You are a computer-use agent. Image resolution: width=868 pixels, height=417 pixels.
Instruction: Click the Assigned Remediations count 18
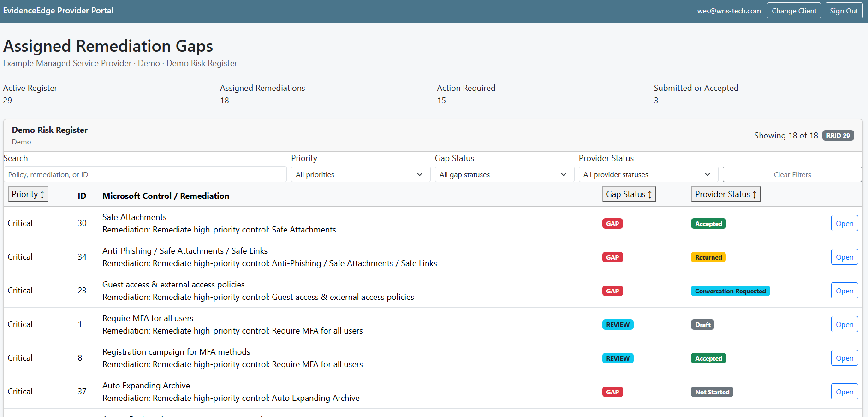point(225,101)
